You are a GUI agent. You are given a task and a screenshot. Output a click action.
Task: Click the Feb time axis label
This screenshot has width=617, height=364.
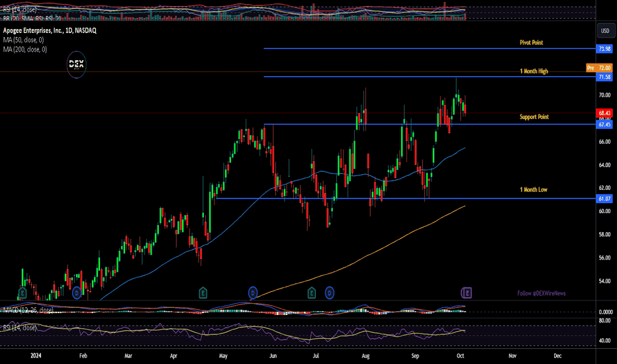(x=83, y=356)
